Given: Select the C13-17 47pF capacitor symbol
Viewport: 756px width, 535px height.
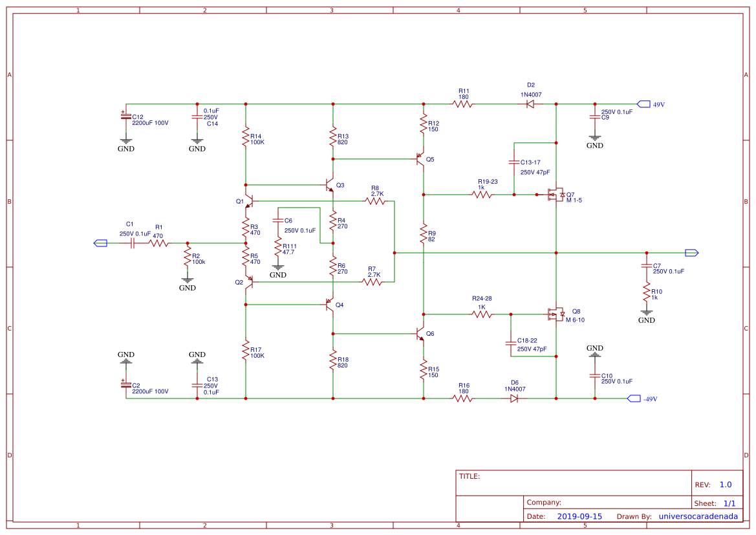Looking at the screenshot, I should point(514,162).
